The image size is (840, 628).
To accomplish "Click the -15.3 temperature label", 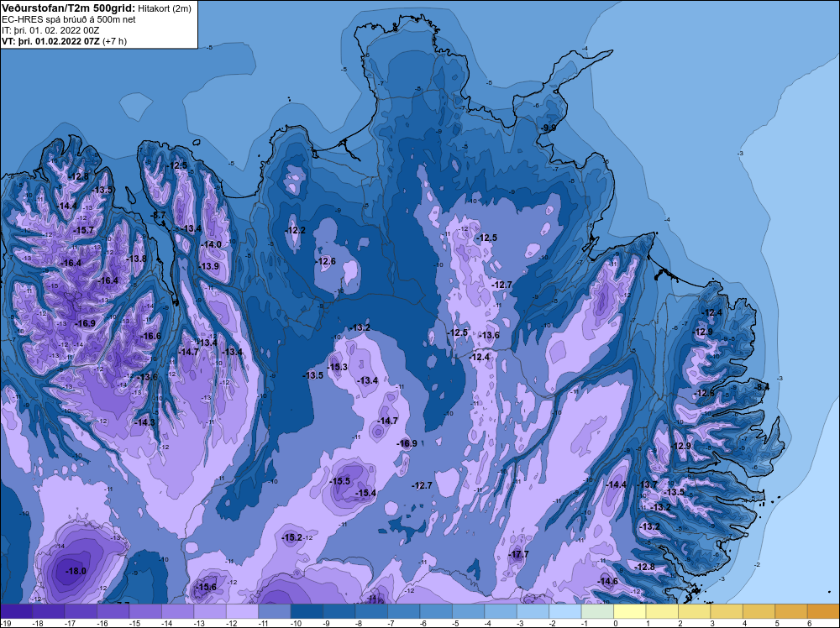I will (x=338, y=367).
